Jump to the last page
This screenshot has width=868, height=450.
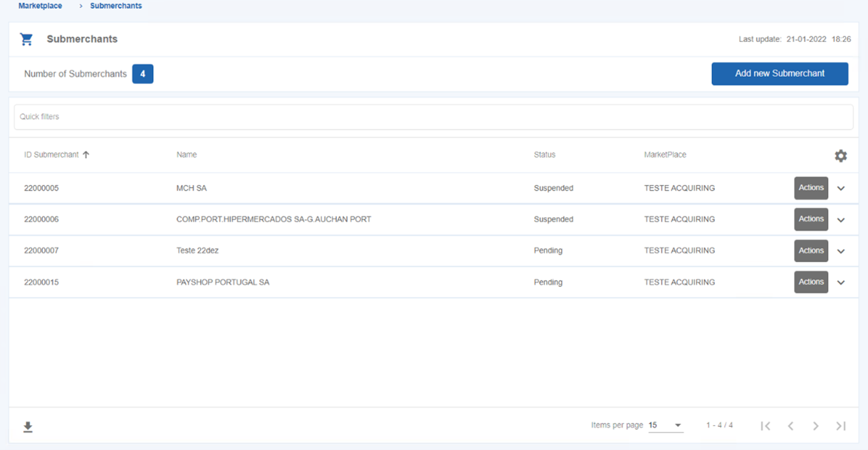(840, 426)
